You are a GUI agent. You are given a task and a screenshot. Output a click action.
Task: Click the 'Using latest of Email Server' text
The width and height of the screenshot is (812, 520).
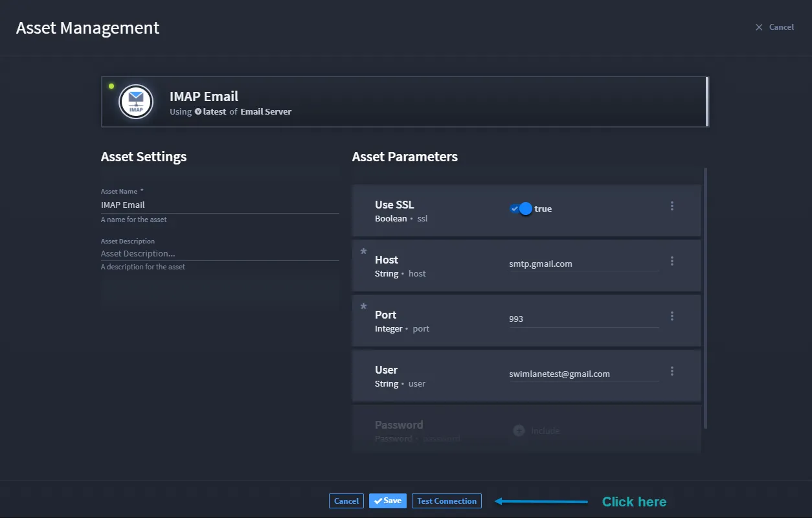[x=231, y=111]
